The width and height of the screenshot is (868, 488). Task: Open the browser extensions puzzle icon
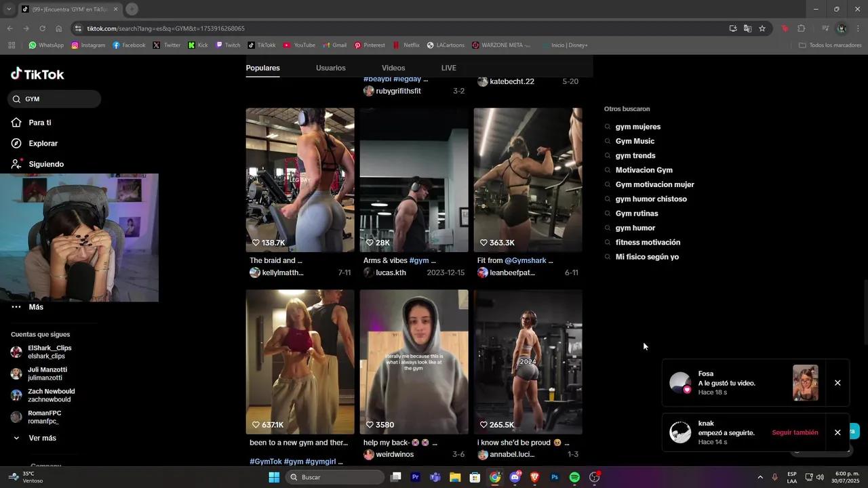[802, 28]
